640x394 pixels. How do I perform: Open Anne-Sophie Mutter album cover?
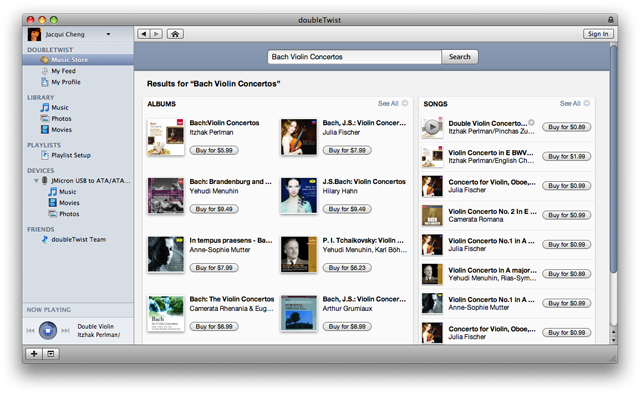click(166, 254)
